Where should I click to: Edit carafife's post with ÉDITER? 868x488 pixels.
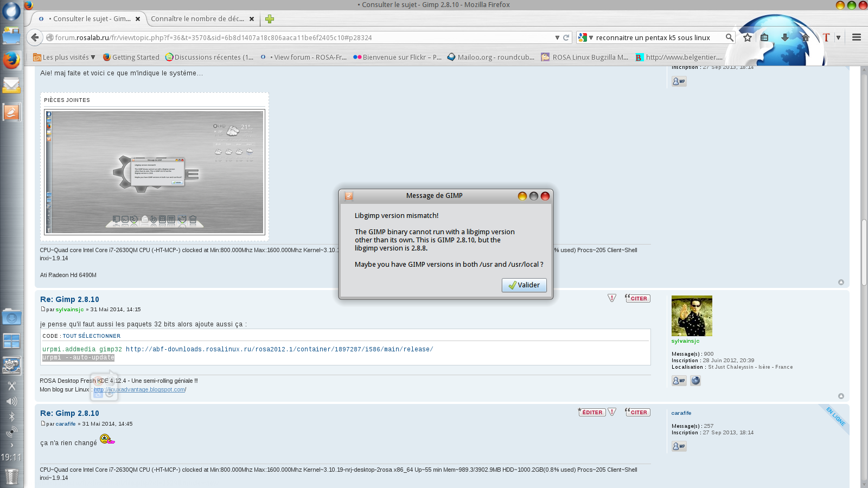[x=592, y=412]
